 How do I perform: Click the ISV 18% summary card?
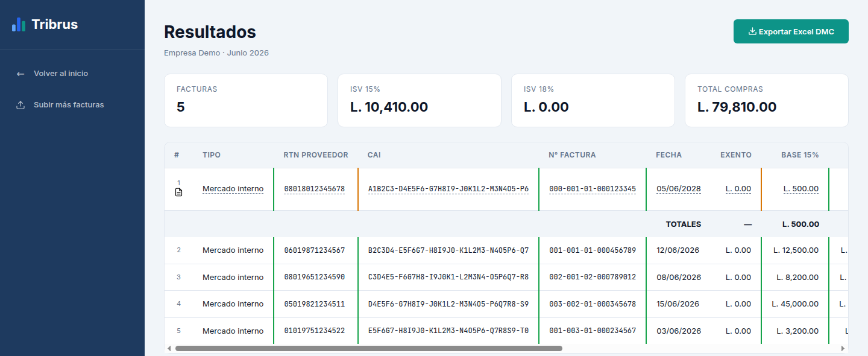(x=593, y=101)
